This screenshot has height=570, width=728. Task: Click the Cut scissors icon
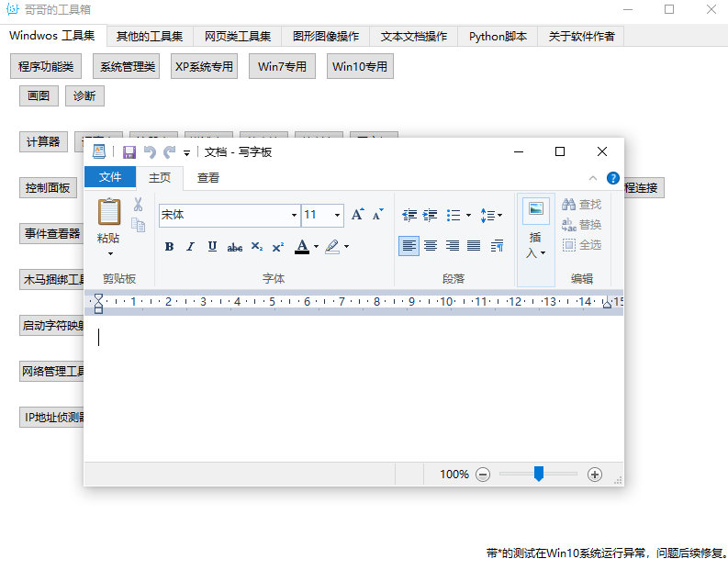click(x=138, y=205)
